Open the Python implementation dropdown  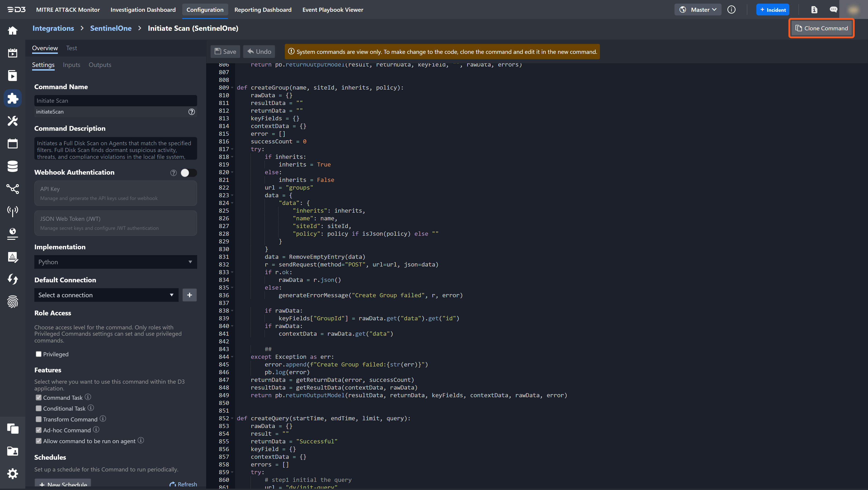click(115, 262)
